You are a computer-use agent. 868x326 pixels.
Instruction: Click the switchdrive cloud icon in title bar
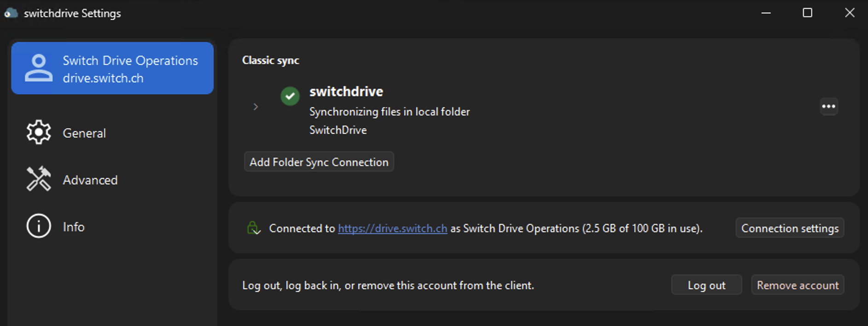pyautogui.click(x=11, y=13)
